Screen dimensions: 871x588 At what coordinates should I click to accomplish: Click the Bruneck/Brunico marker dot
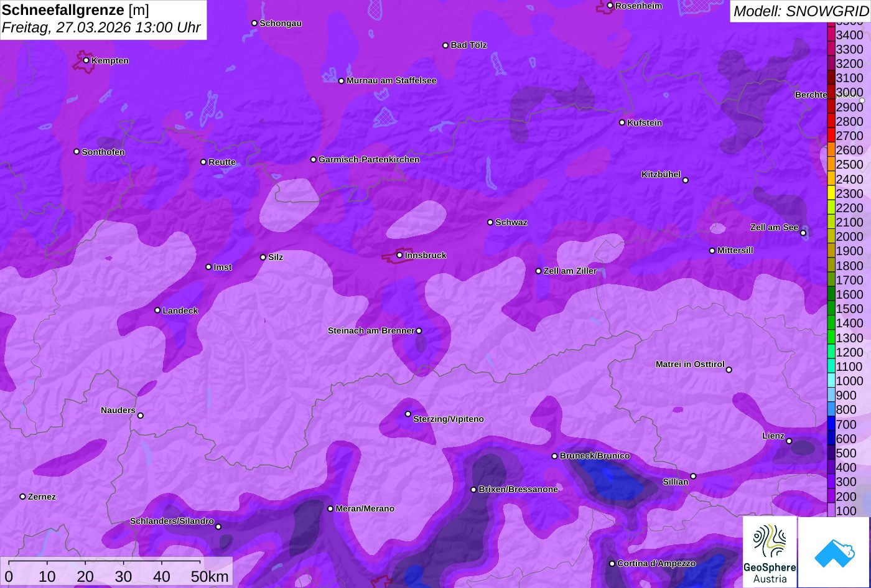[x=554, y=456]
